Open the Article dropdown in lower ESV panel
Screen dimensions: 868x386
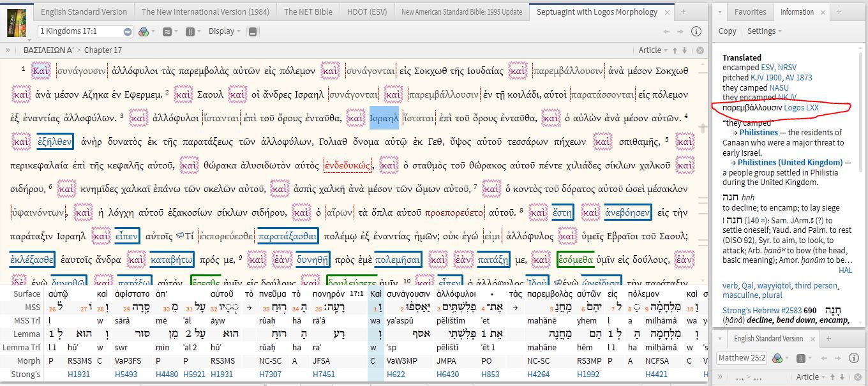coord(811,376)
